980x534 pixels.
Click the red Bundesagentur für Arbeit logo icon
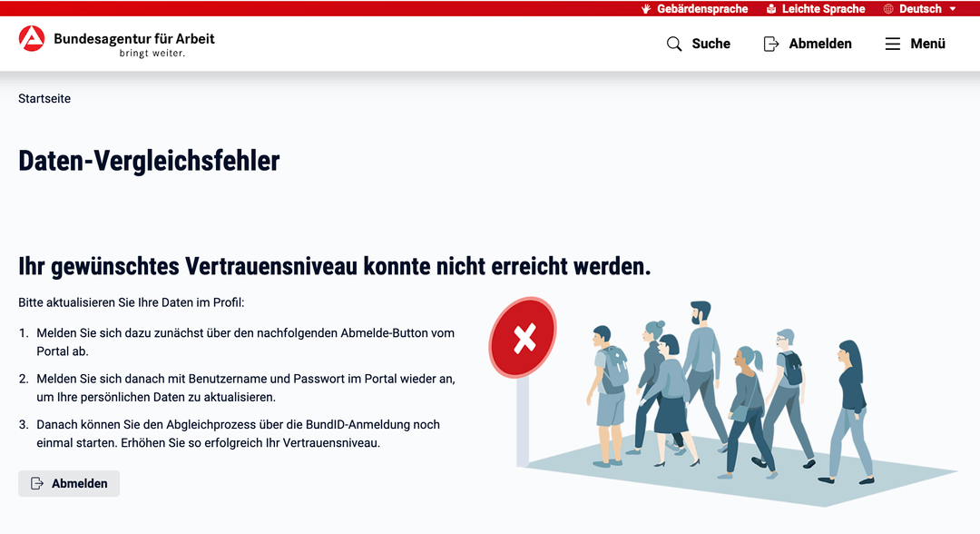coord(32,39)
